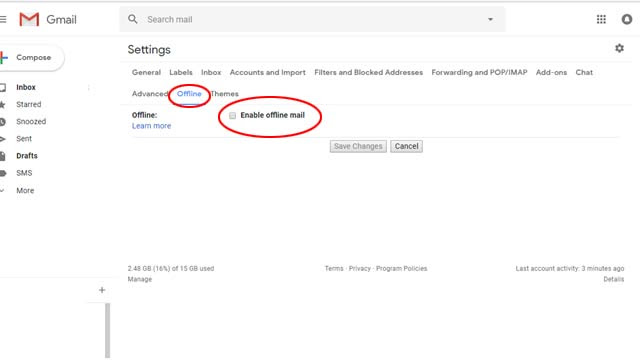
Task: Open the Labels settings tab
Action: [181, 72]
